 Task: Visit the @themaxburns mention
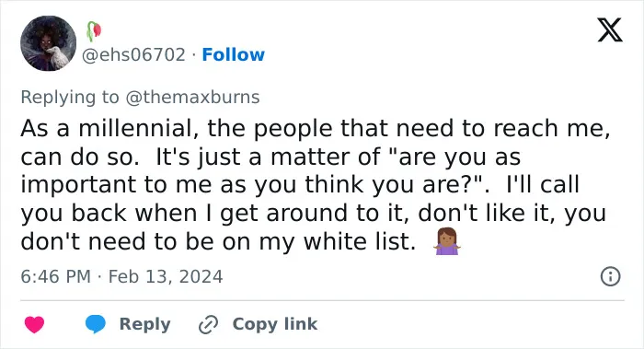point(192,98)
